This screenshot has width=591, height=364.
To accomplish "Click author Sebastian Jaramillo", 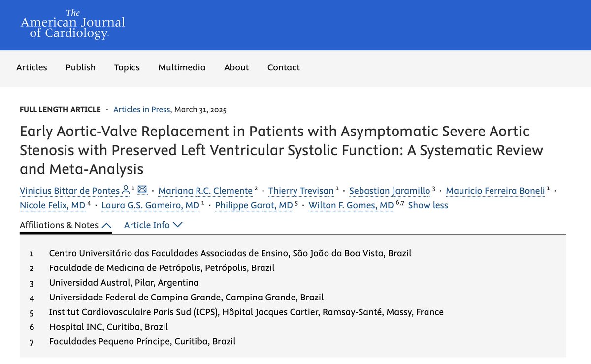I will (x=390, y=190).
